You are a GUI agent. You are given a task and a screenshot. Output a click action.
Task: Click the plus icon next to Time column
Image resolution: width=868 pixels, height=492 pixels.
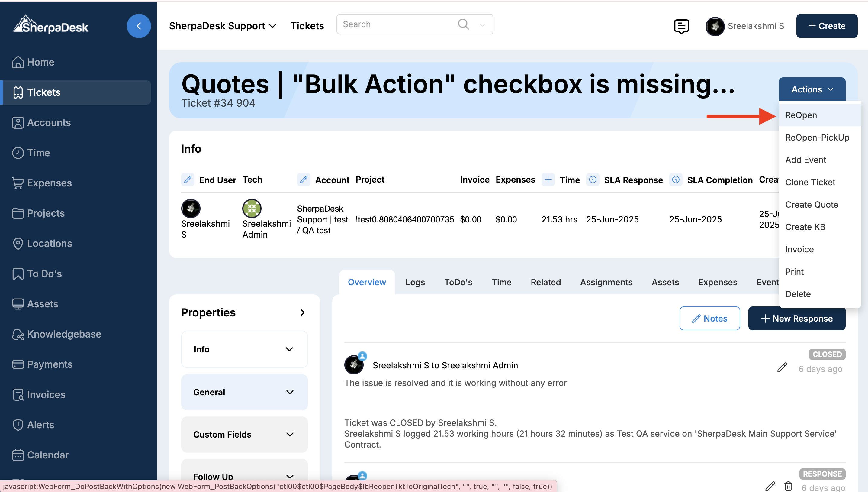[x=548, y=180]
